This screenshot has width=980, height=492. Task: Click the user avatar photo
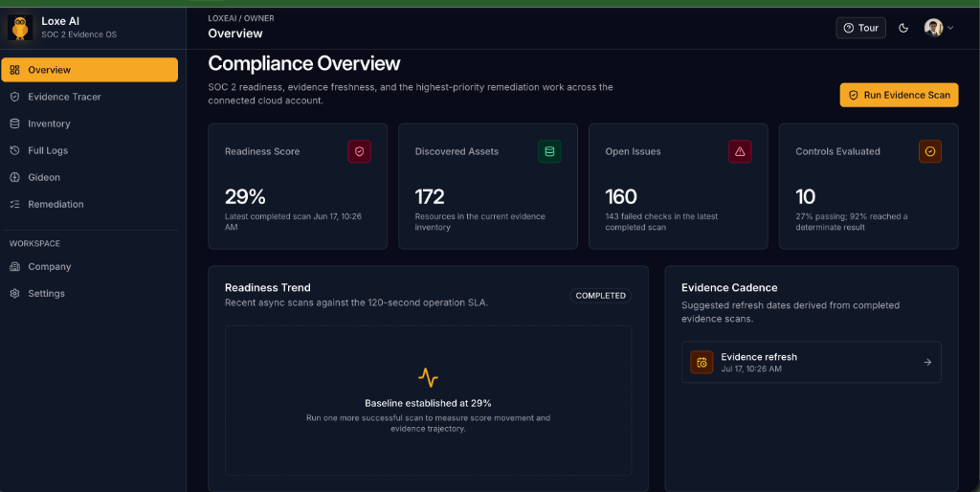[x=934, y=28]
